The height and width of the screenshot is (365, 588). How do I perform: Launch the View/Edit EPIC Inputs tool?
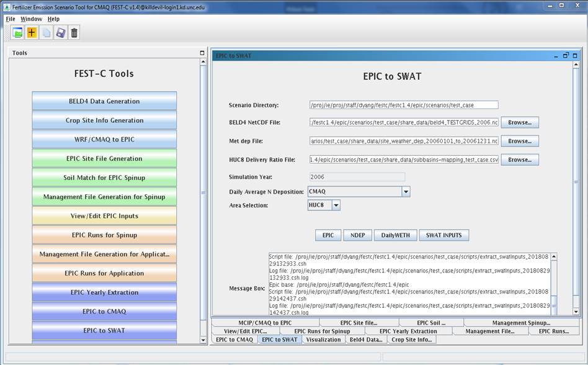(x=104, y=215)
